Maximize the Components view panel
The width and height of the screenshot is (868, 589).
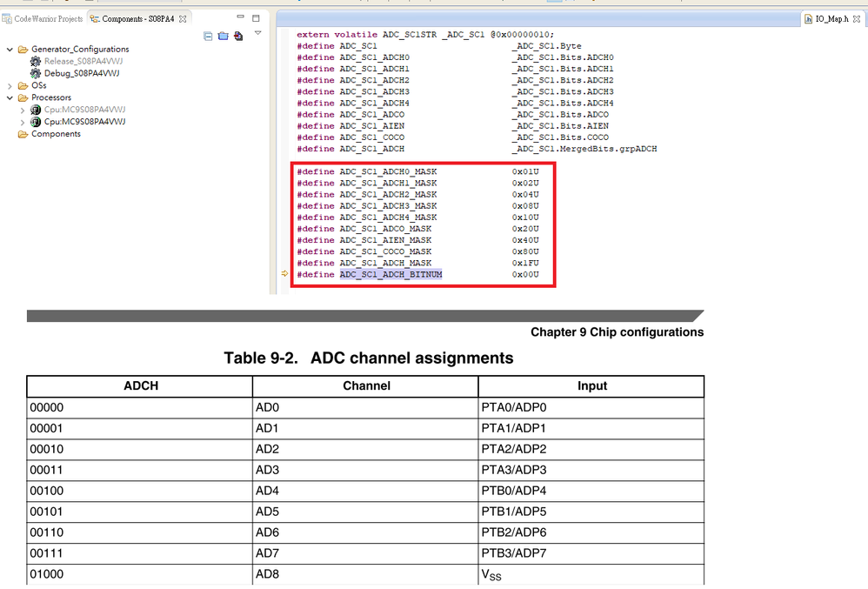pyautogui.click(x=256, y=18)
